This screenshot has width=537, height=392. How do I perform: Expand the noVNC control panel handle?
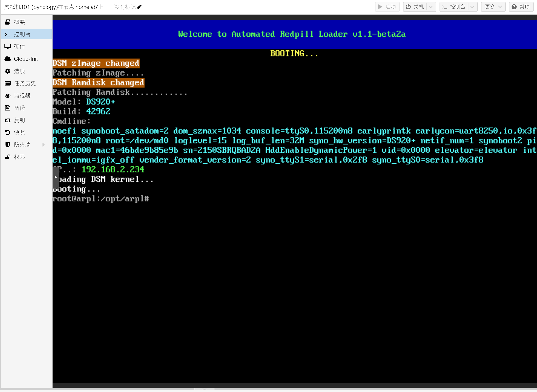pyautogui.click(x=56, y=177)
